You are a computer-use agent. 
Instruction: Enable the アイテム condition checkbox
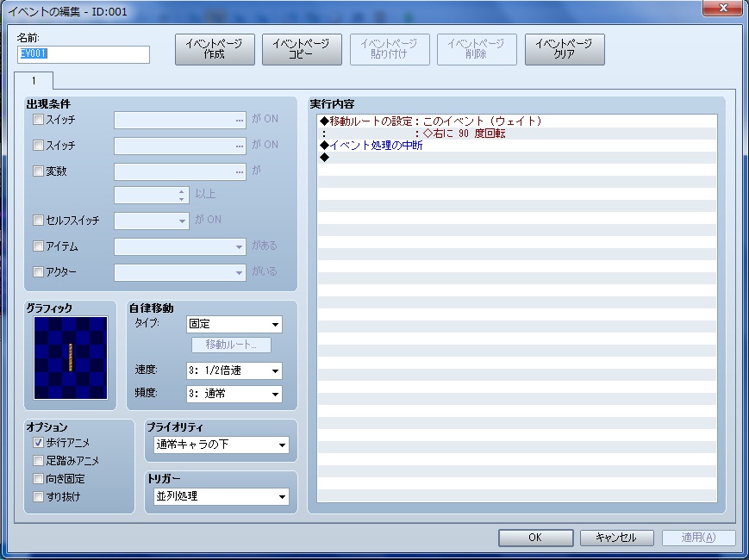point(38,246)
